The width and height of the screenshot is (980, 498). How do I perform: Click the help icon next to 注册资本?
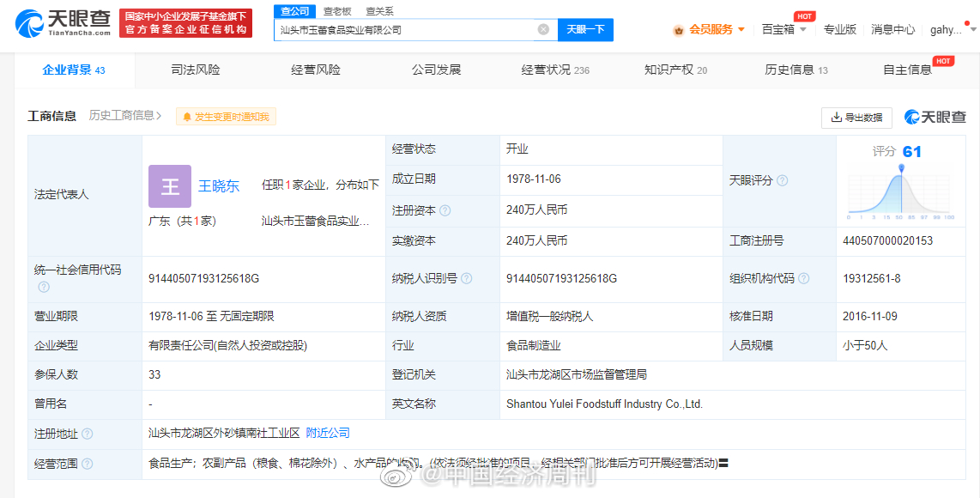click(445, 211)
